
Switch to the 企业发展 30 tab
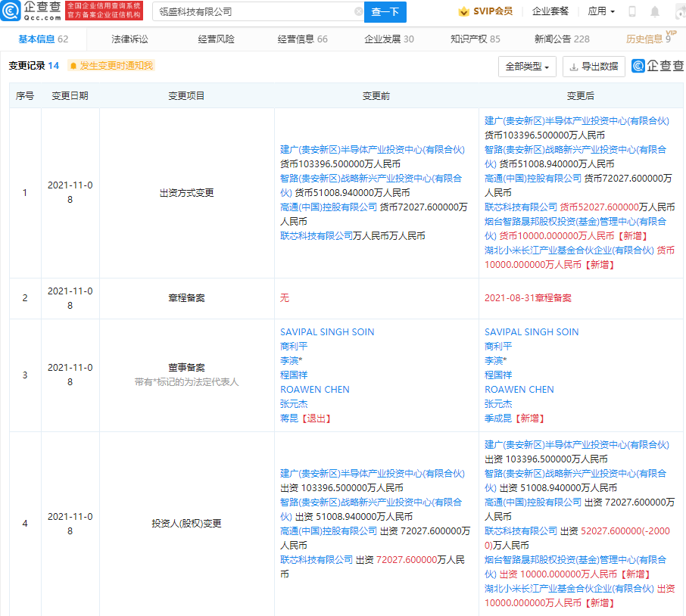click(x=389, y=39)
